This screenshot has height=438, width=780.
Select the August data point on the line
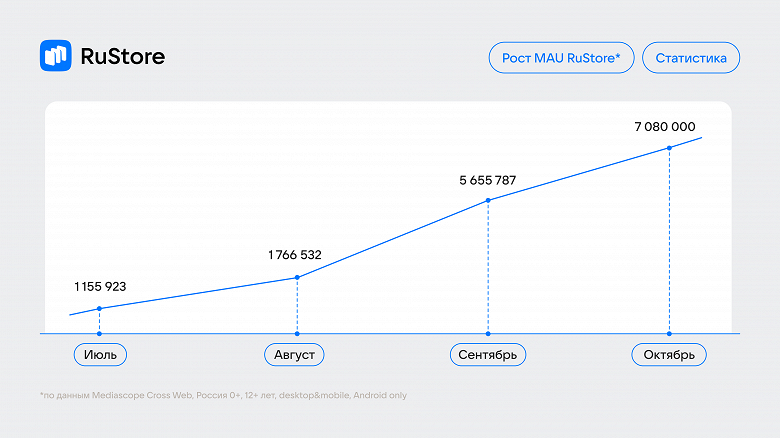[297, 277]
